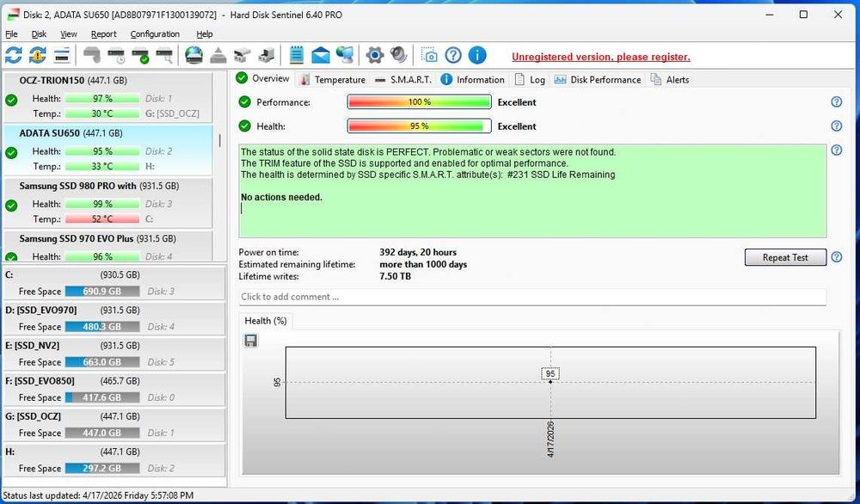This screenshot has width=860, height=504.
Task: Click the Health 95 % bar in Overview
Action: click(x=419, y=126)
